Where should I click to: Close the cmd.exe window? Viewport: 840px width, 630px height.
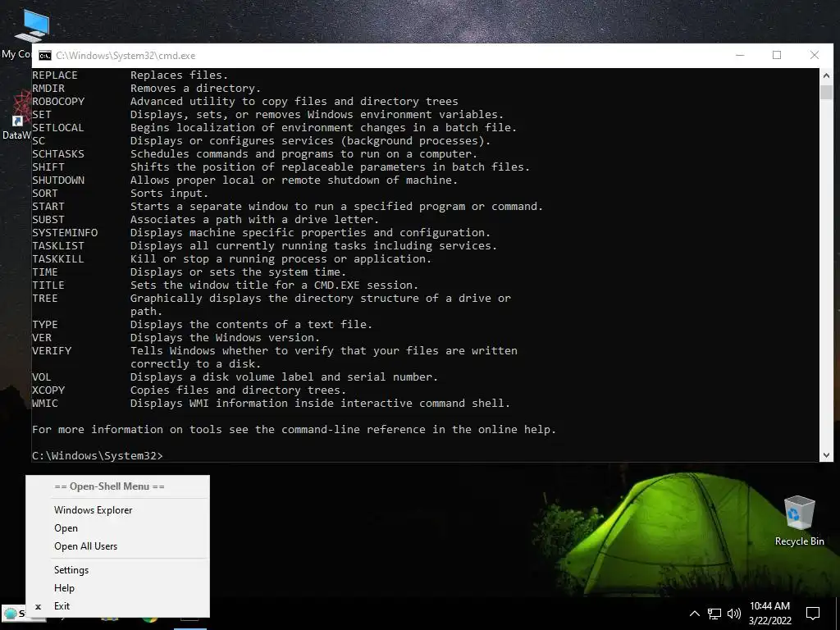(815, 55)
